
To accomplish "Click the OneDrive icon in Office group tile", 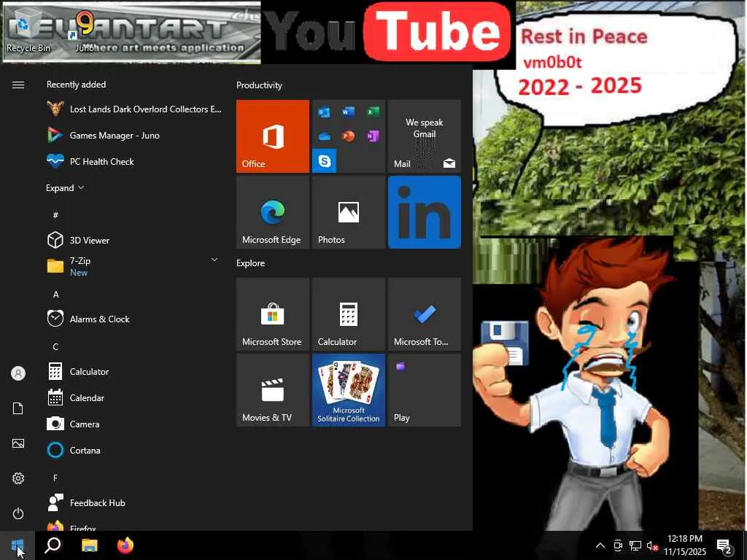I will click(x=324, y=136).
